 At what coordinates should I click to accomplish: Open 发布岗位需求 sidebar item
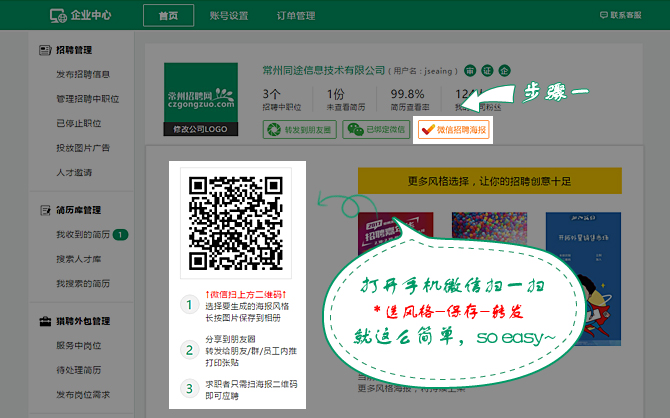tap(83, 394)
